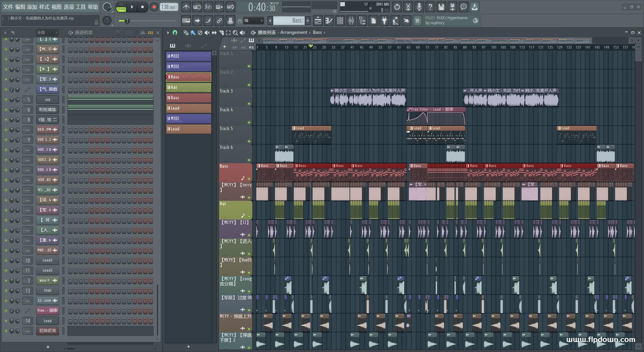Select the paint brush tool in playlist
This screenshot has width=644, height=352.
point(193,33)
